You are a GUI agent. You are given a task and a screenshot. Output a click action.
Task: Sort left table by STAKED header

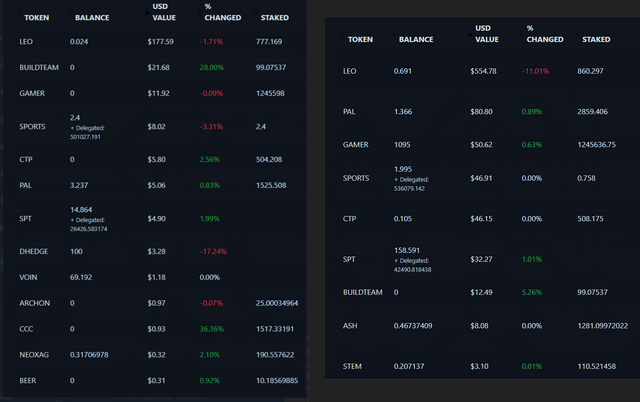[275, 18]
